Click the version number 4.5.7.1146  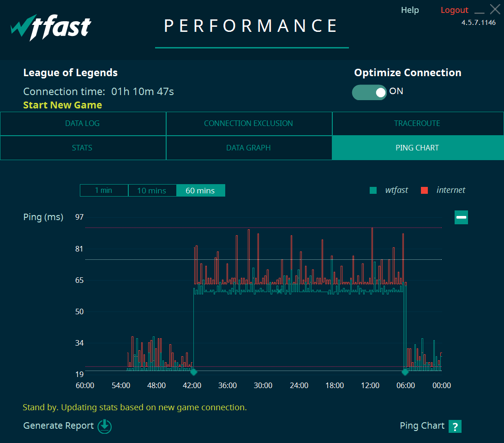pyautogui.click(x=478, y=23)
